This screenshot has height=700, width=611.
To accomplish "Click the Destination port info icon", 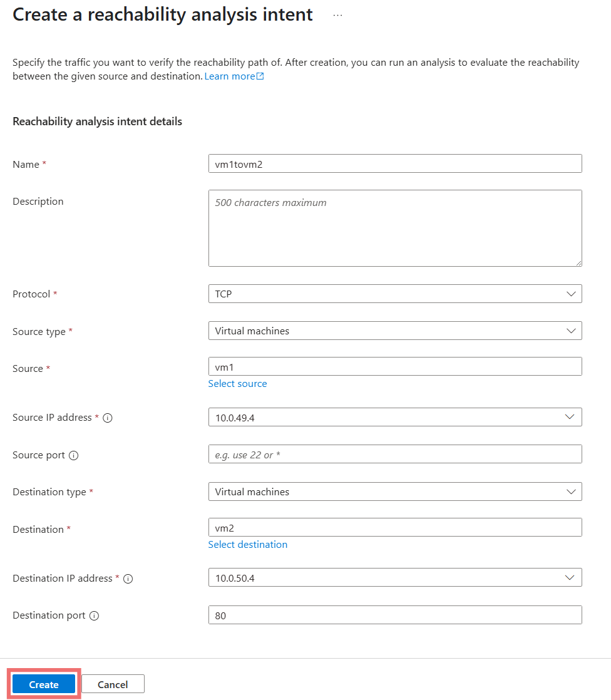I will click(x=95, y=615).
